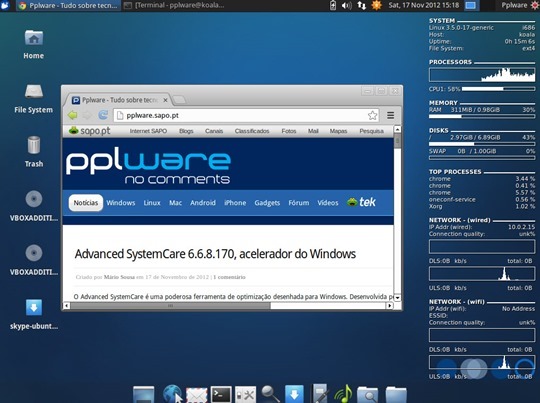This screenshot has height=403, width=540.
Task: Open the network connection arrows indicator
Action: pos(361,6)
